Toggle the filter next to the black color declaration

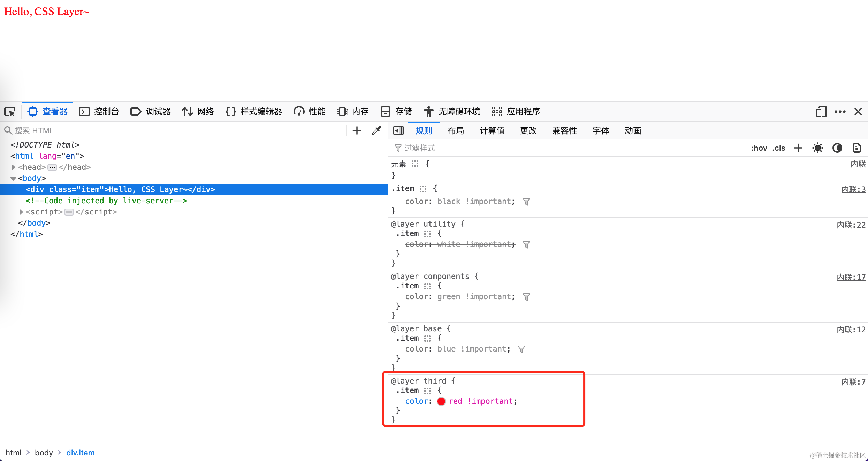pyautogui.click(x=526, y=201)
